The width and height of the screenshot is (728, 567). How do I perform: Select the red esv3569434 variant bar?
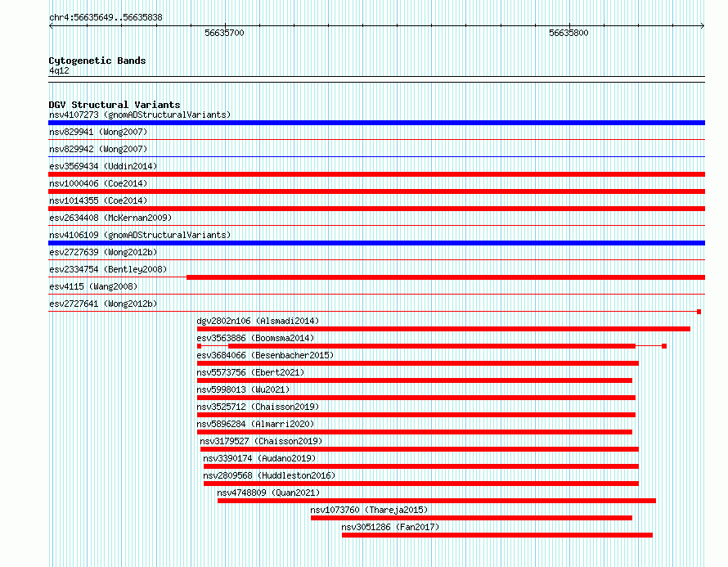[x=376, y=174]
